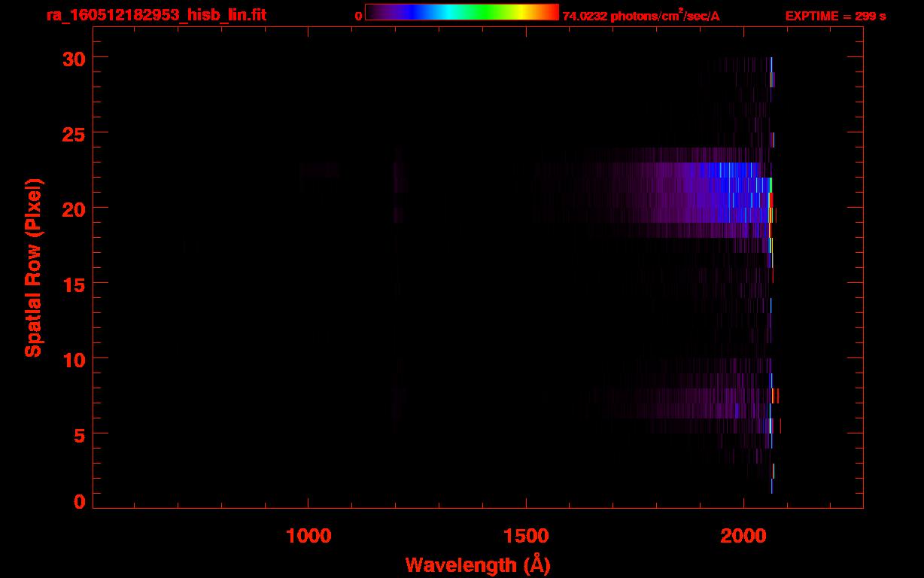Click the colorbar minimum label 0

[x=358, y=16]
